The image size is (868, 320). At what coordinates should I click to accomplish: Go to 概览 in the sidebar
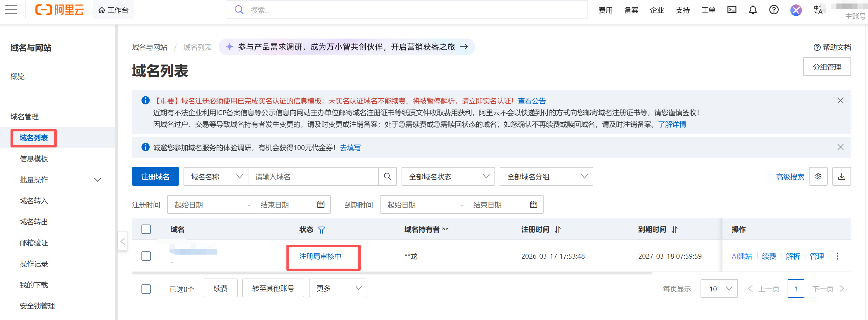[18, 76]
